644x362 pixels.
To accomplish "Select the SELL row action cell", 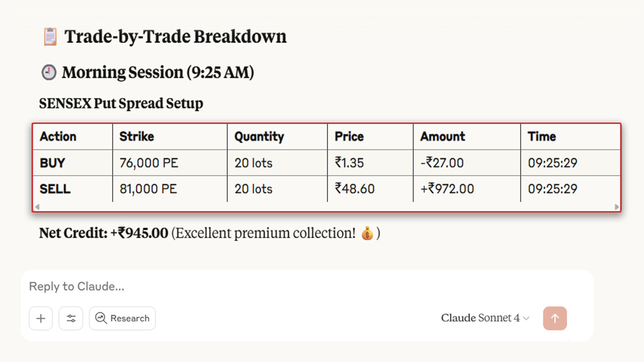I will click(x=55, y=189).
